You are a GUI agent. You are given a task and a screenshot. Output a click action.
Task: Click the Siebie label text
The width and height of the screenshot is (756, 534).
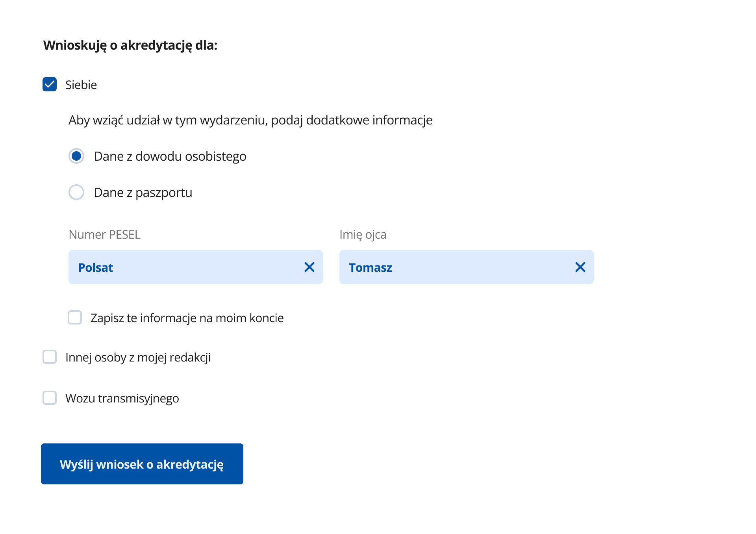click(x=81, y=85)
